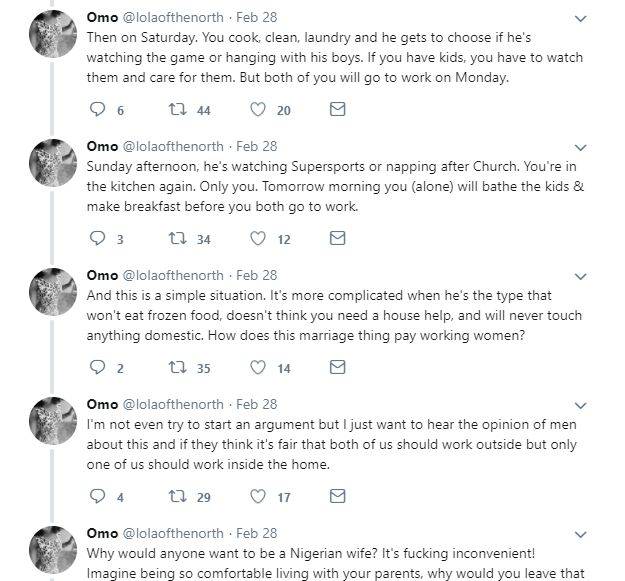Like the 'simple situation' tweet
This screenshot has height=581, width=625.
258,368
